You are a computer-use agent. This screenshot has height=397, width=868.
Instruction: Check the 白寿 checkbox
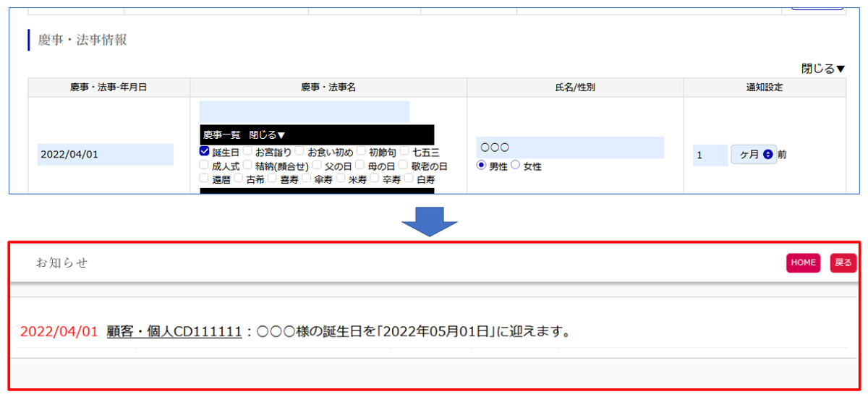coord(409,179)
